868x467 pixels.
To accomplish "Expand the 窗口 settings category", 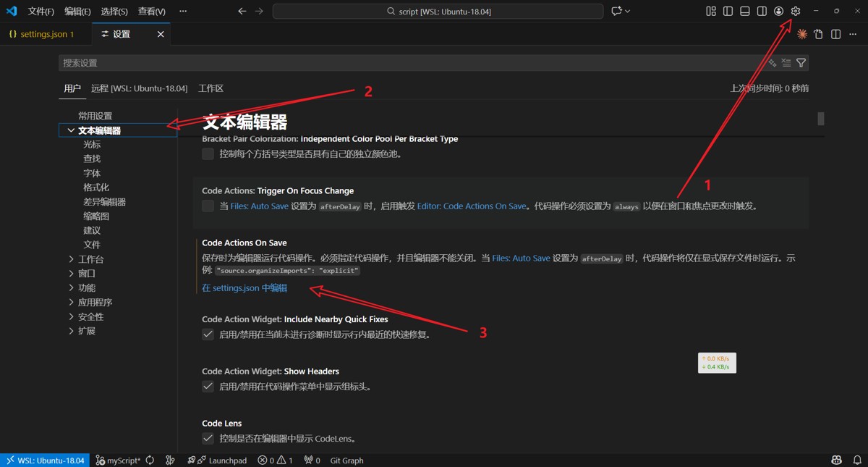I will click(x=71, y=274).
